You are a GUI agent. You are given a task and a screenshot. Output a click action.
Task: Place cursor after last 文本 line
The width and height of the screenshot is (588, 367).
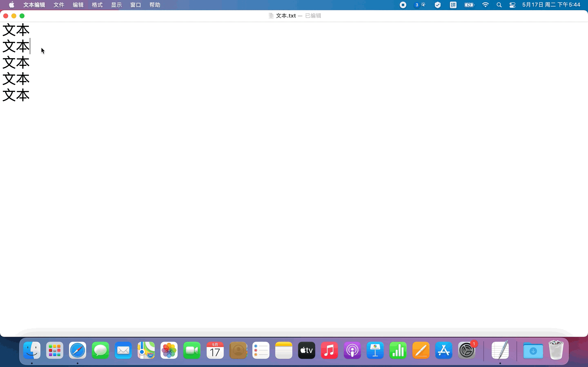click(30, 95)
